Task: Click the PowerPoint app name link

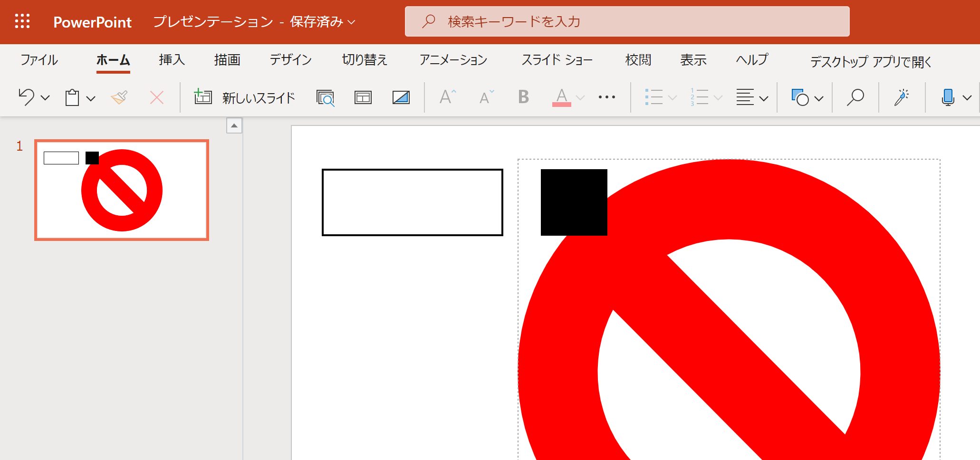Action: click(92, 22)
